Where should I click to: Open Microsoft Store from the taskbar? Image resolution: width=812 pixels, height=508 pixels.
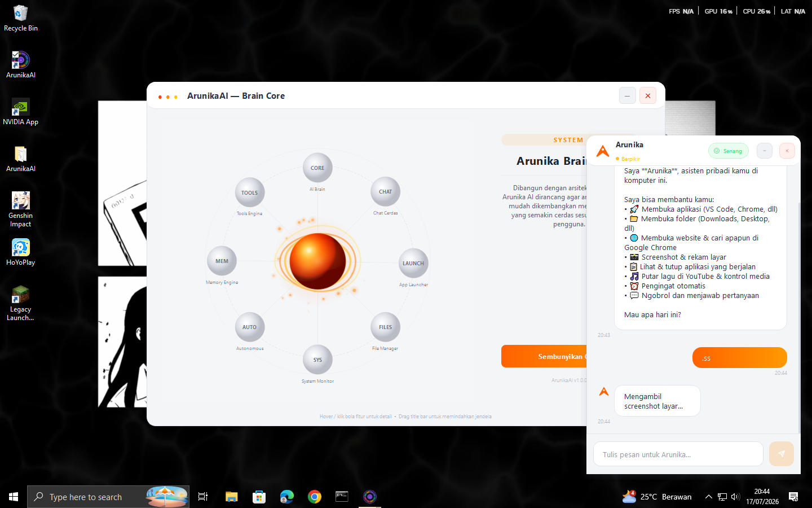point(259,497)
